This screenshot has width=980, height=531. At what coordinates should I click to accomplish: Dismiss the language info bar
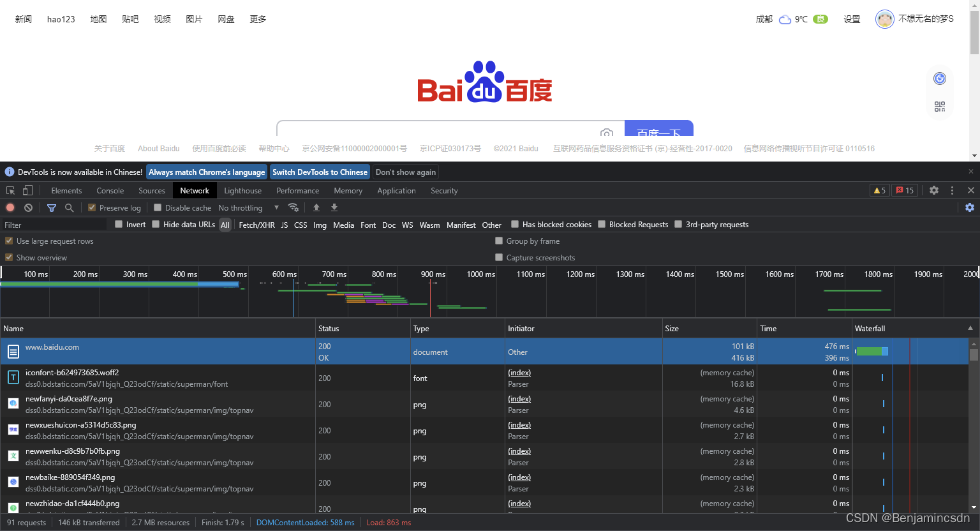click(x=971, y=172)
